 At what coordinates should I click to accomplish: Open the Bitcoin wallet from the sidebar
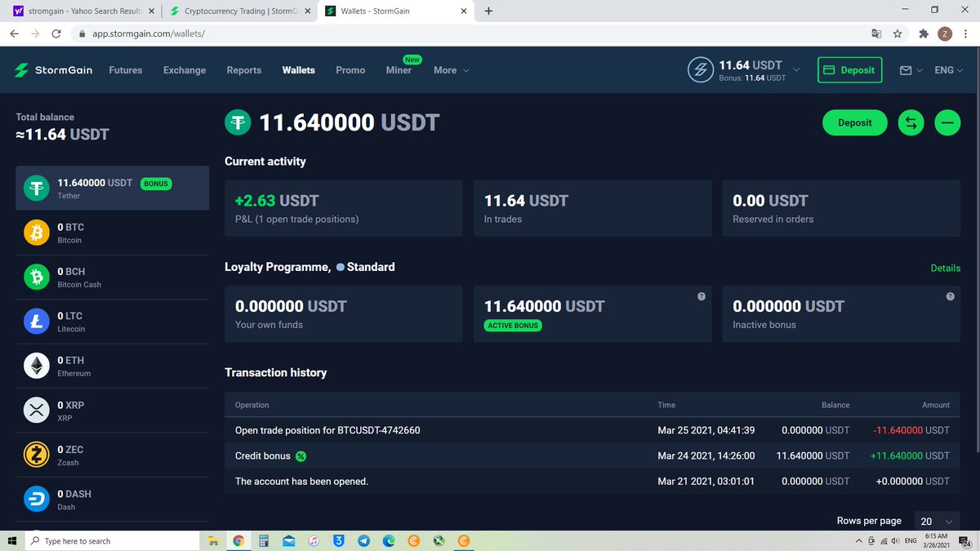[x=36, y=232]
